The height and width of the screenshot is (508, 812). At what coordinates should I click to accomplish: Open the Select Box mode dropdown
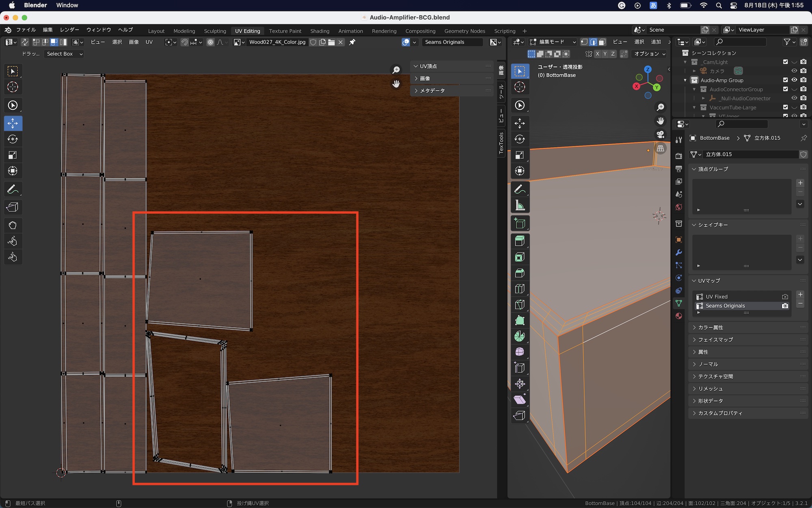pos(64,54)
